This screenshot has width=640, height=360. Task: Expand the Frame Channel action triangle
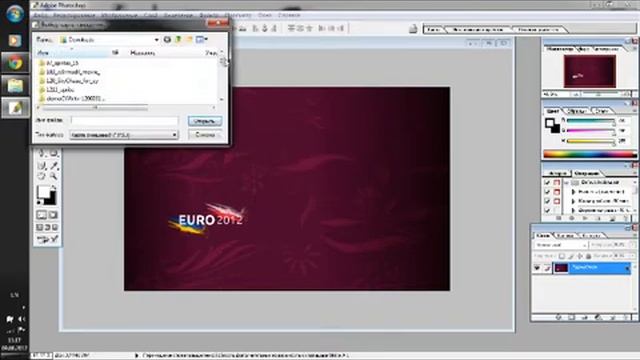pos(573,201)
